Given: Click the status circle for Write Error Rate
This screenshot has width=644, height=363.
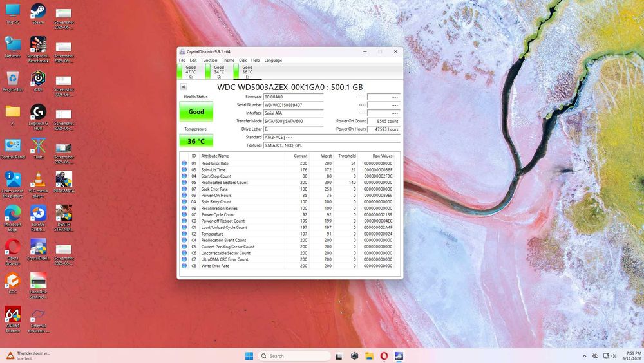Looking at the screenshot, I should 184,266.
